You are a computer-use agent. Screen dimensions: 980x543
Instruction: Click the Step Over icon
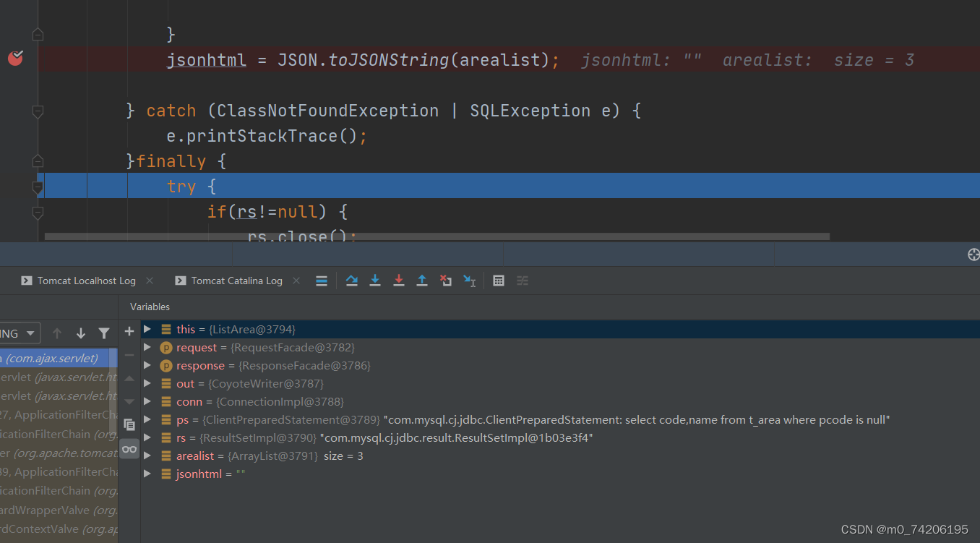(352, 281)
